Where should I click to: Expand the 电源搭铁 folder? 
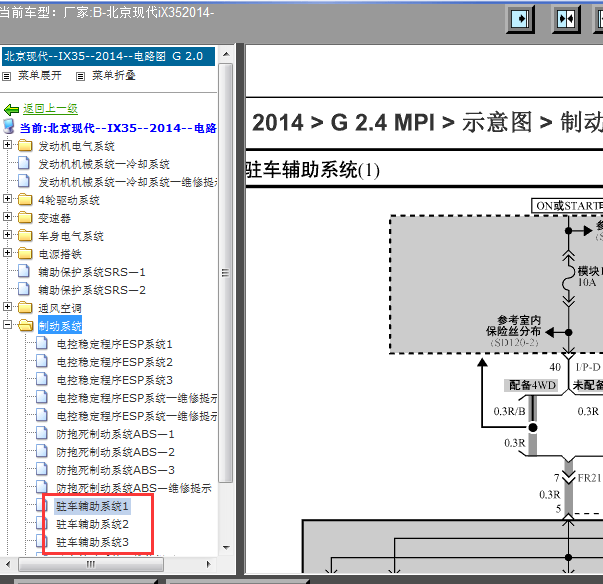coord(7,253)
